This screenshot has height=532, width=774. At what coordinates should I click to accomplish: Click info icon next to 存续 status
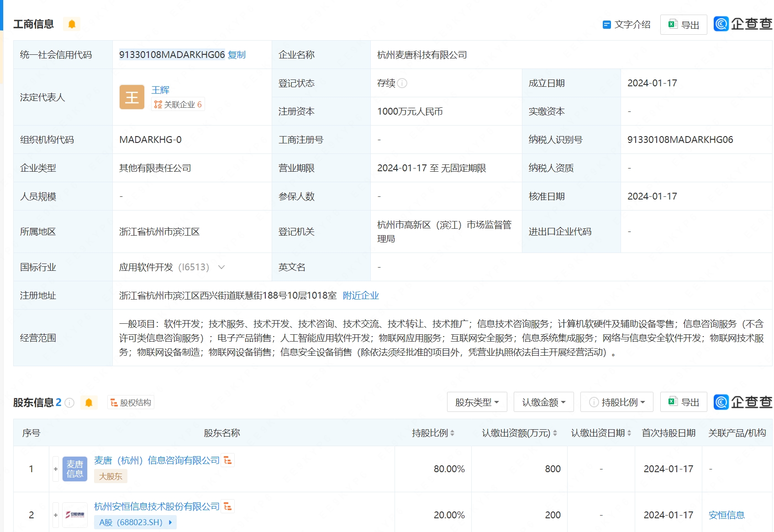tap(402, 83)
